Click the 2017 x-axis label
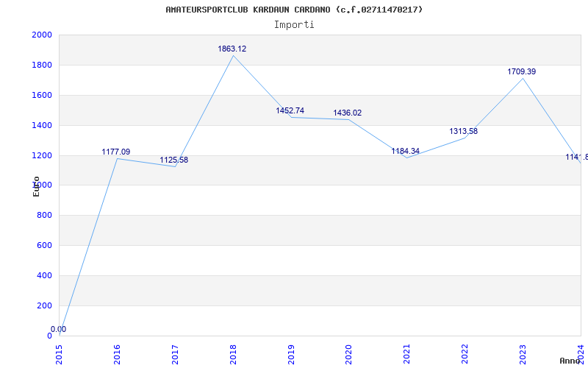 point(175,355)
